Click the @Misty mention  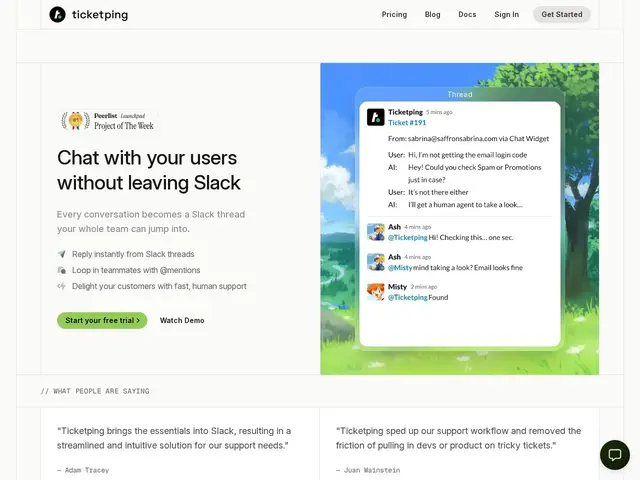pyautogui.click(x=400, y=268)
